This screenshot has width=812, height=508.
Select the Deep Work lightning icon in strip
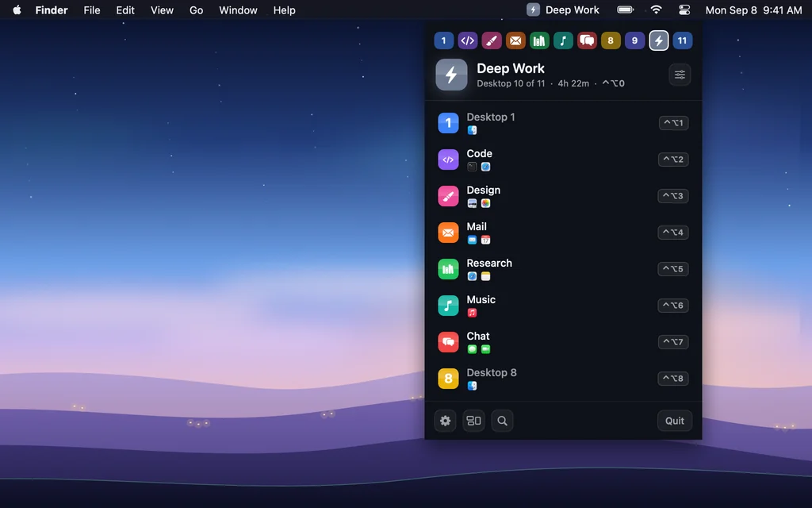(x=659, y=40)
